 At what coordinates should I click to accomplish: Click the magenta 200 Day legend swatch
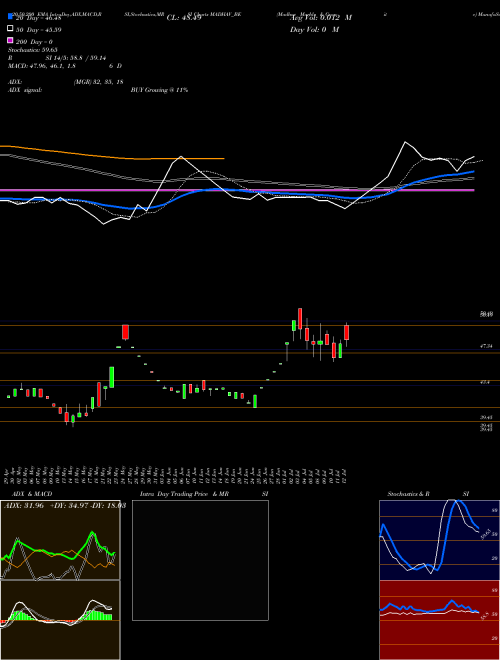(10, 41)
